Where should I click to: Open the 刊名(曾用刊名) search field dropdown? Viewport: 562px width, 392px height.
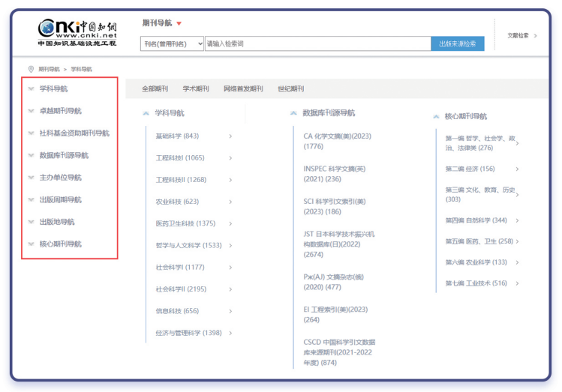click(x=172, y=44)
